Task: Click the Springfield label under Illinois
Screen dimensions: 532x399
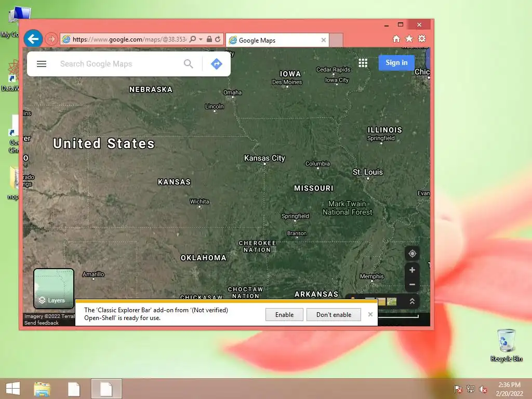Action: tap(381, 138)
